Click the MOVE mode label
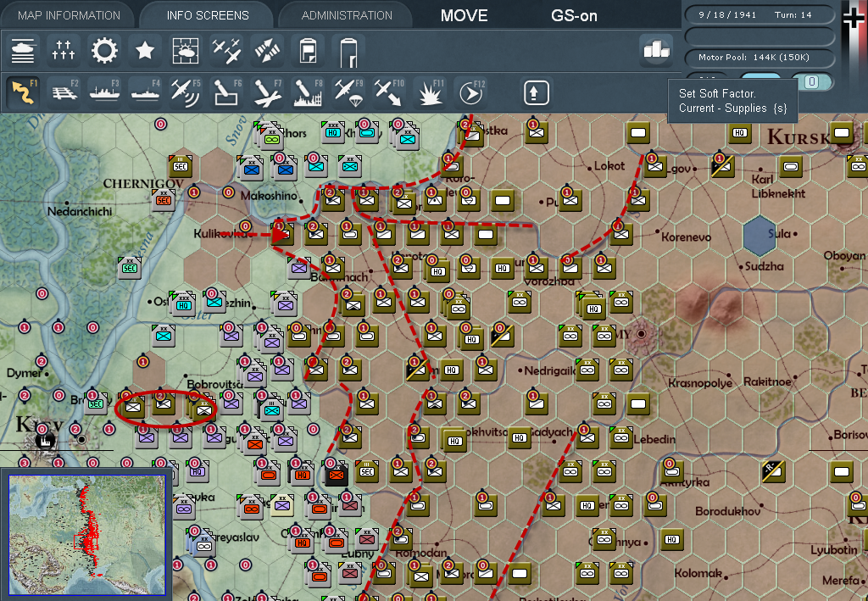868x601 pixels. coord(464,15)
